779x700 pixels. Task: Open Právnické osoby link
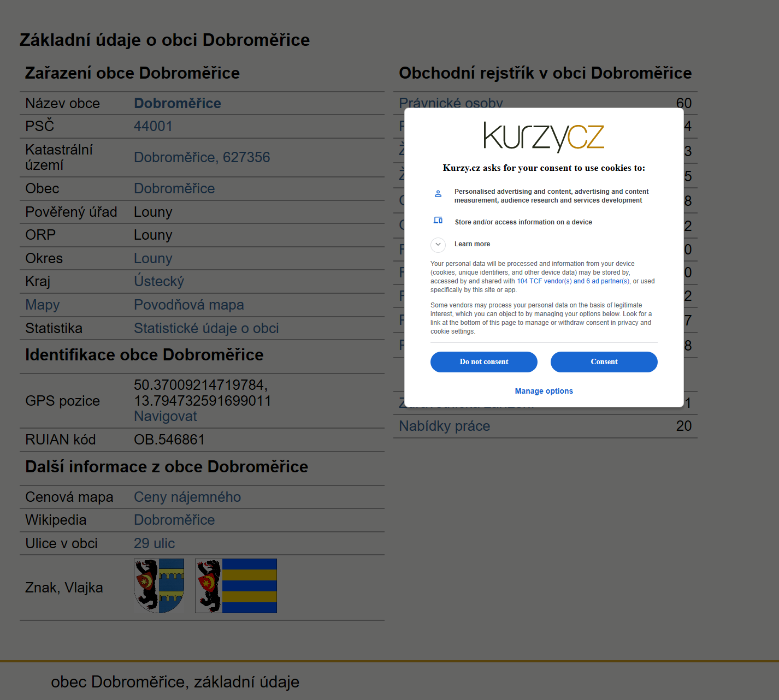click(x=451, y=103)
